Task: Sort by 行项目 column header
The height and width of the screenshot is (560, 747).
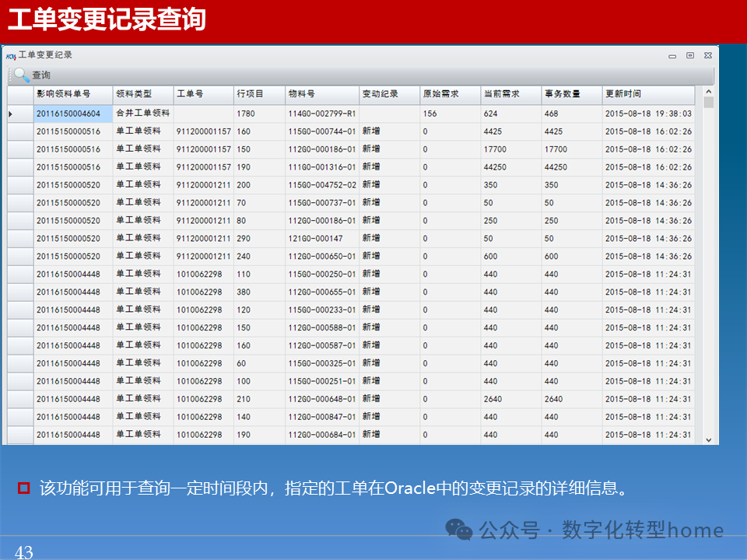Action: point(259,94)
